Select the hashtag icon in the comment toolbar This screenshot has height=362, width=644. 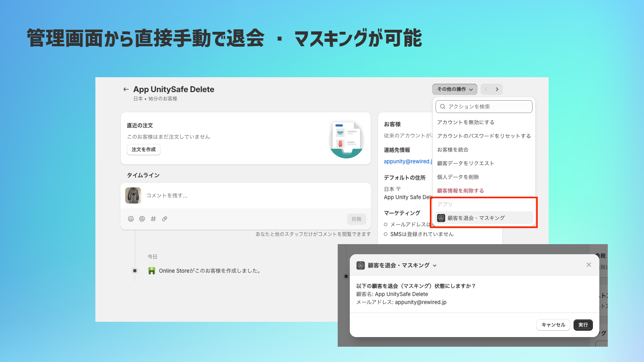click(153, 219)
